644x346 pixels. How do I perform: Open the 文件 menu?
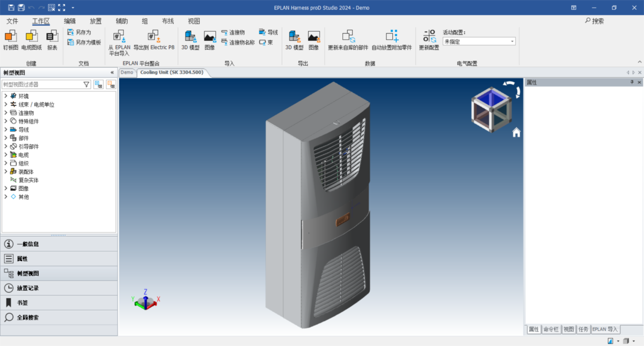click(x=12, y=21)
